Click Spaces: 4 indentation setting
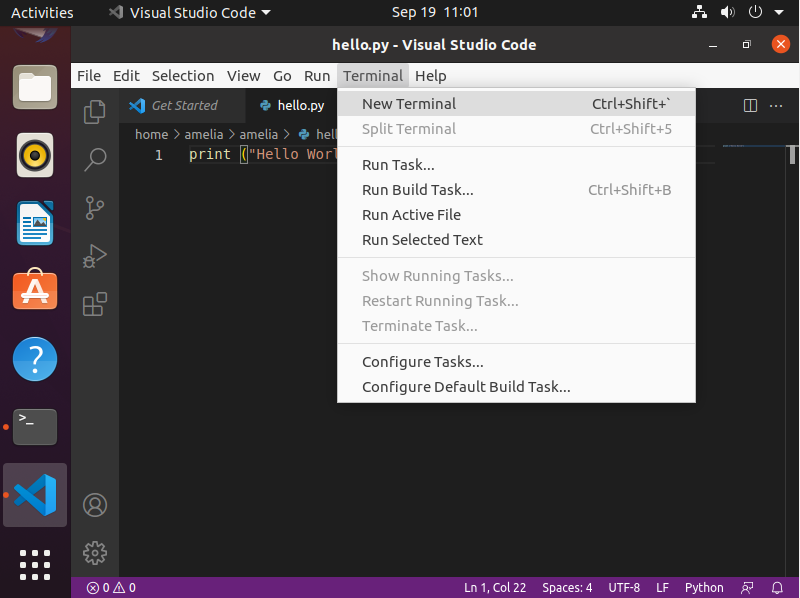The image size is (800, 598). tap(567, 588)
